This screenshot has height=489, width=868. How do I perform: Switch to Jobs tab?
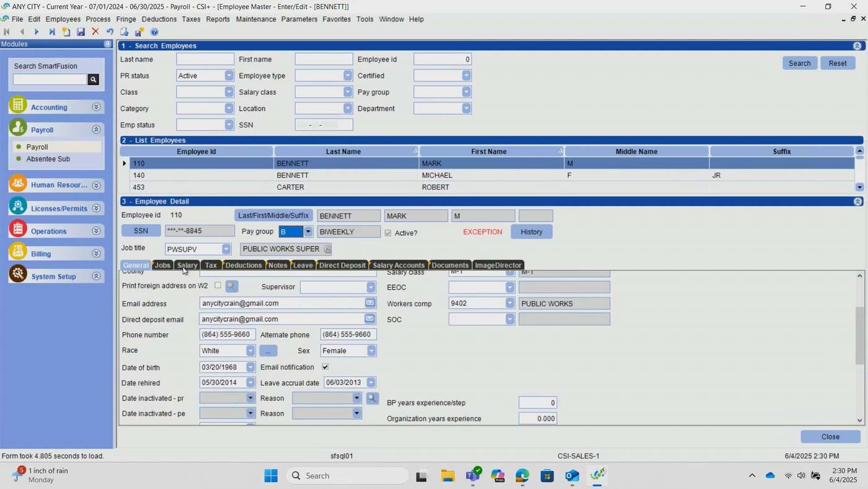click(x=162, y=265)
